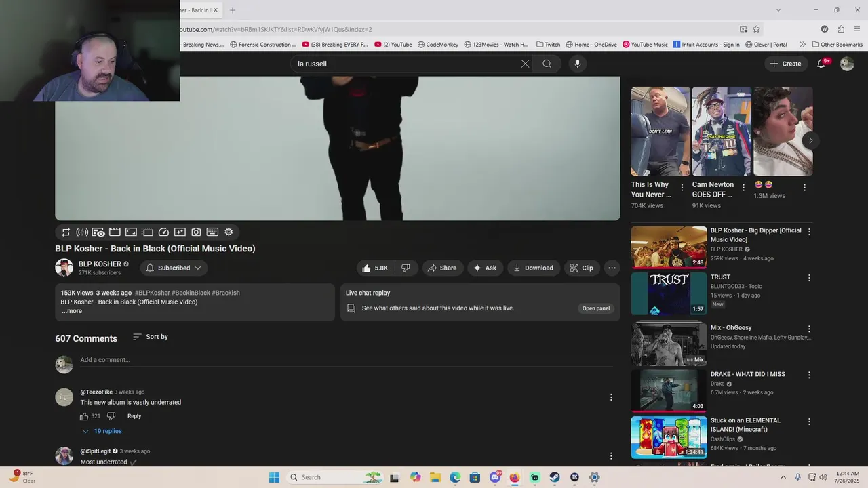Screen dimensions: 868x488
Task: Click the Clip button
Action: [x=581, y=268]
